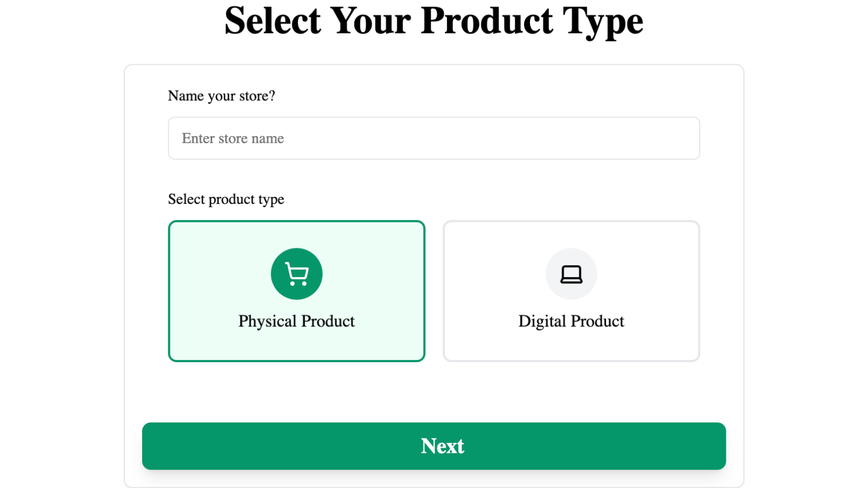
Task: Click the Next button
Action: [434, 446]
